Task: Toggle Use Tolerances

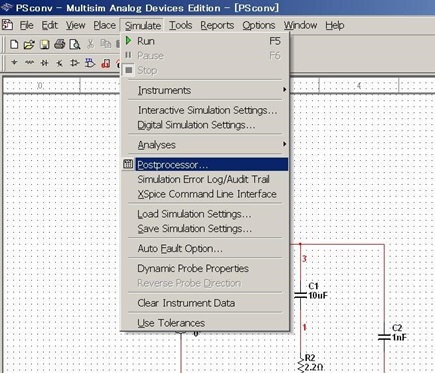Action: (x=205, y=323)
